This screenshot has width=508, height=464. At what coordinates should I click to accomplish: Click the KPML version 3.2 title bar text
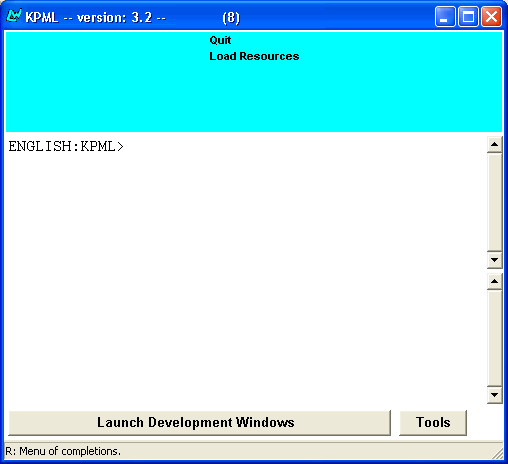pos(95,17)
